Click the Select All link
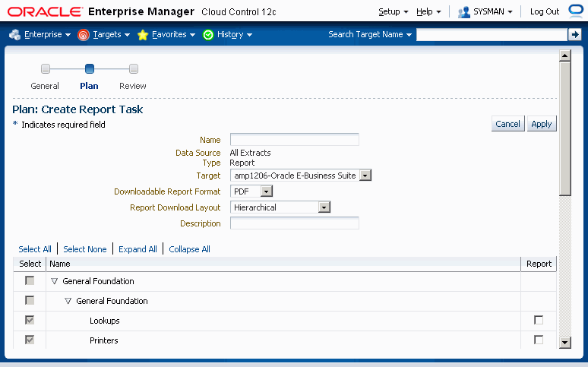Viewport: 588px width, 367px height. tap(35, 249)
